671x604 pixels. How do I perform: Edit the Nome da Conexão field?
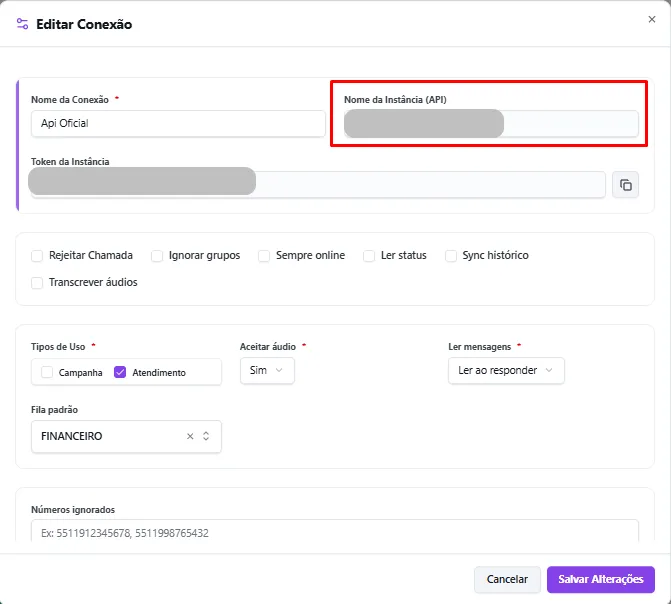pos(178,123)
